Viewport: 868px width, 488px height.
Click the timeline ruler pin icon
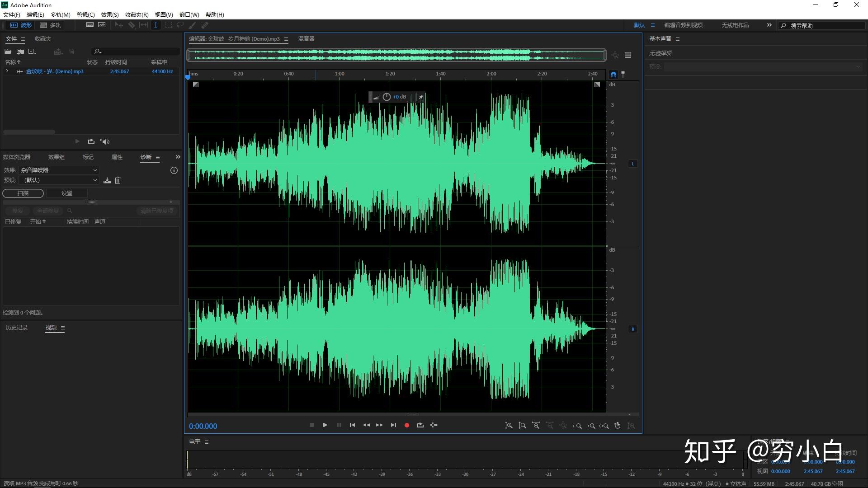click(623, 74)
